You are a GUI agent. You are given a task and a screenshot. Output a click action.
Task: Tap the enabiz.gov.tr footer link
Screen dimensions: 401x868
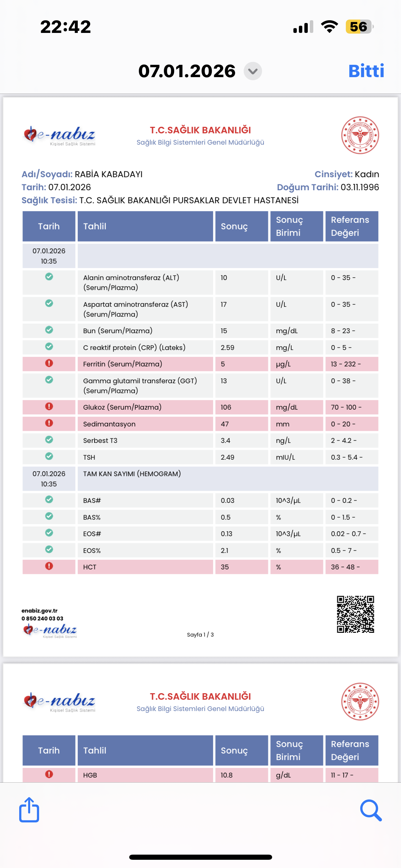pyautogui.click(x=39, y=611)
